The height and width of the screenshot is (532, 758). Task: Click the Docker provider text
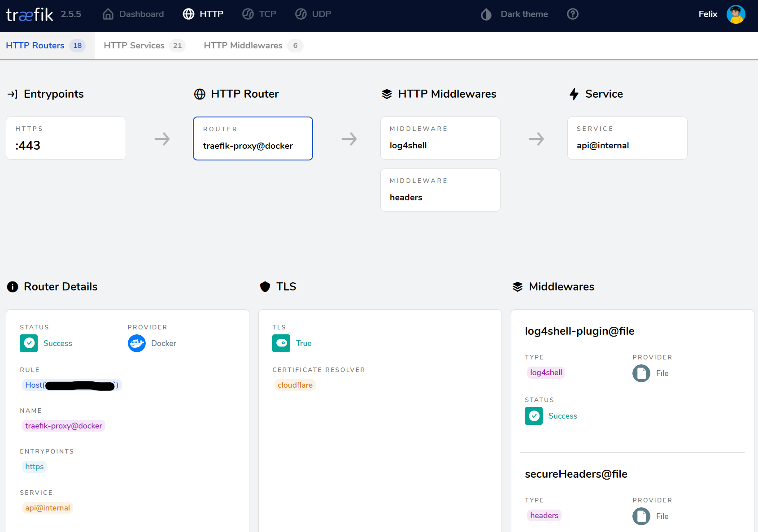coord(164,343)
